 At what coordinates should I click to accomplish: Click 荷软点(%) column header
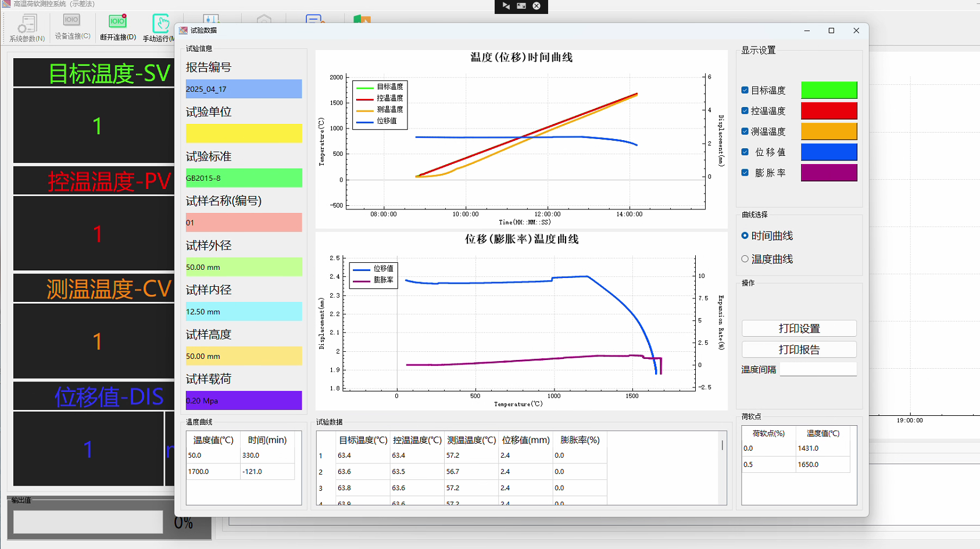[x=768, y=433]
